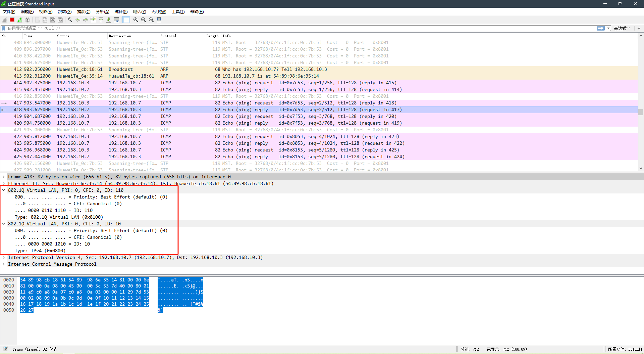The width and height of the screenshot is (644, 354).
Task: Open the 视图(V) menu
Action: [46, 12]
